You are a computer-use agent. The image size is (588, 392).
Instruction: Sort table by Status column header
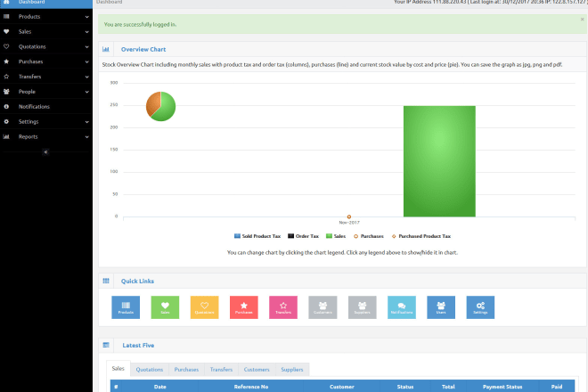(x=405, y=387)
